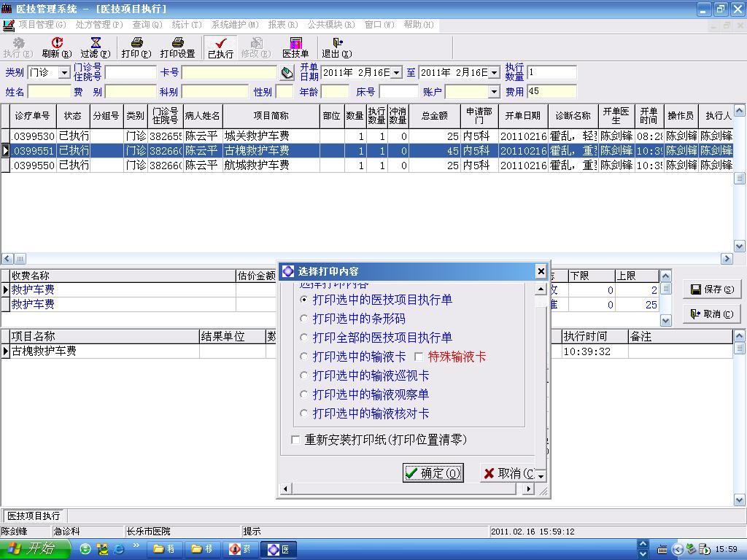This screenshot has height=560, width=747.
Task: Click the main table scroll-down arrow
Action: [x=740, y=246]
